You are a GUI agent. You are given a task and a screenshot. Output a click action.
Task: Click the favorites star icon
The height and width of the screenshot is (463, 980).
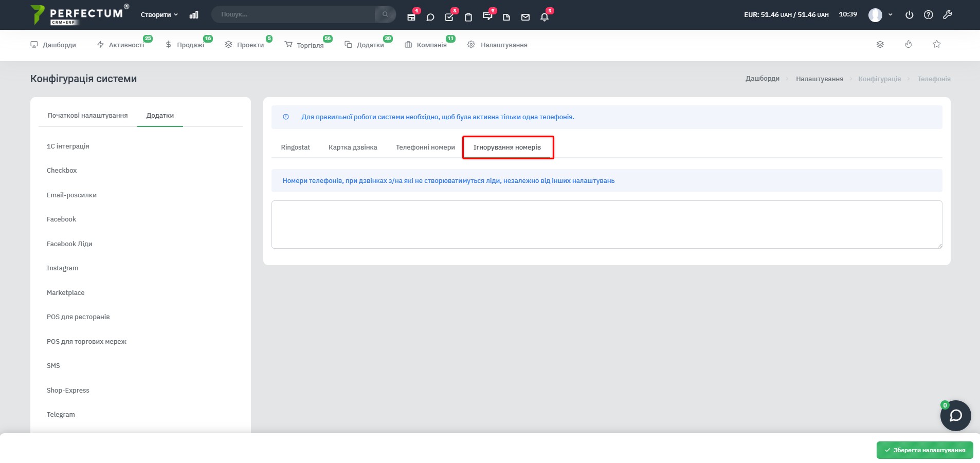937,44
